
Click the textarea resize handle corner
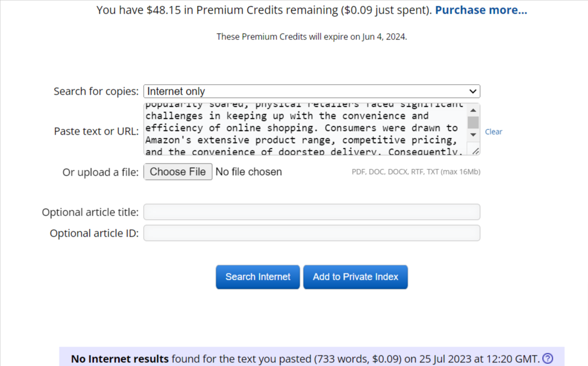(475, 151)
